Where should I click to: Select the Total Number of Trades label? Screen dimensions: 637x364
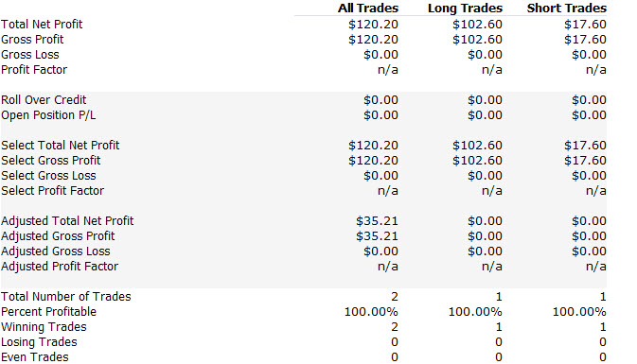pyautogui.click(x=66, y=297)
